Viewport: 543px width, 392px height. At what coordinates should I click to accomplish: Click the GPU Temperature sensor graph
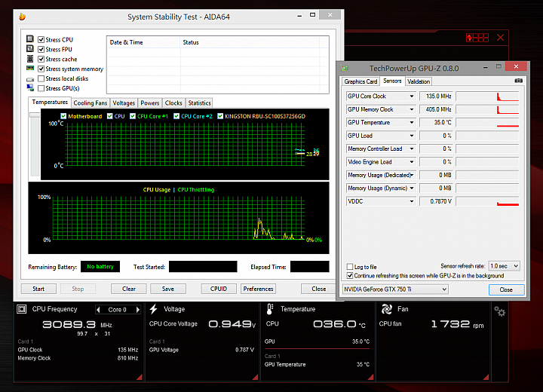coord(487,123)
